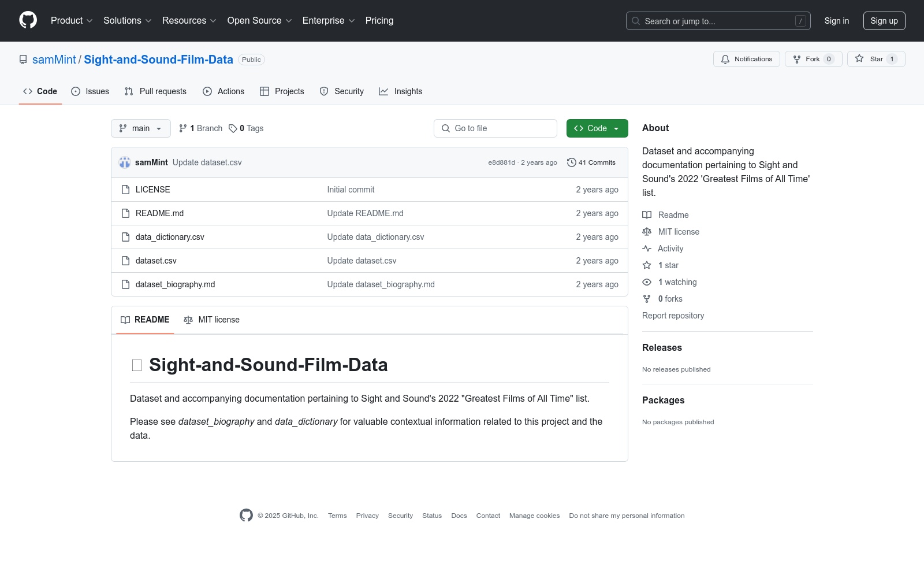Open the Readme link in About
Screen dimensions: 924x578
[665, 215]
